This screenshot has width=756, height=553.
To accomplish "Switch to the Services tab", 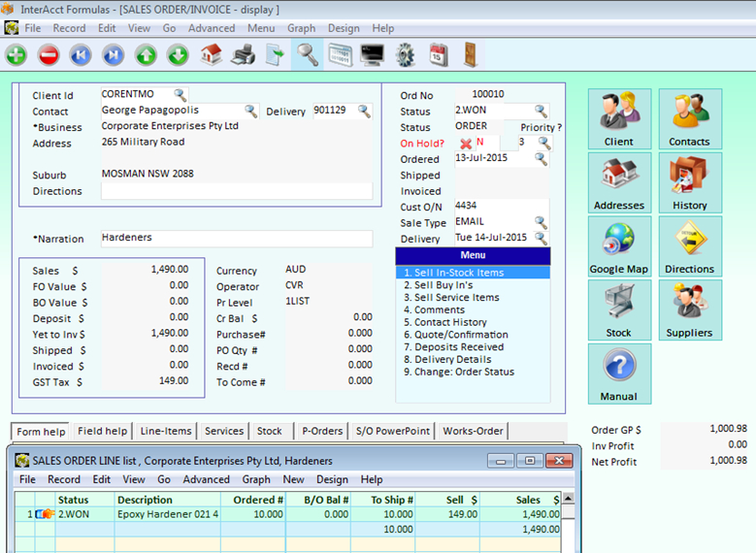I will tap(224, 431).
